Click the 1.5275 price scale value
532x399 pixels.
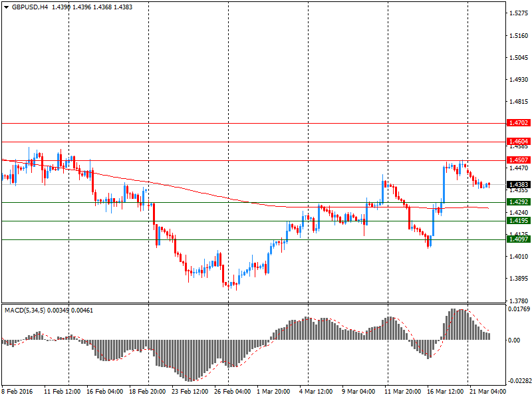(x=519, y=13)
